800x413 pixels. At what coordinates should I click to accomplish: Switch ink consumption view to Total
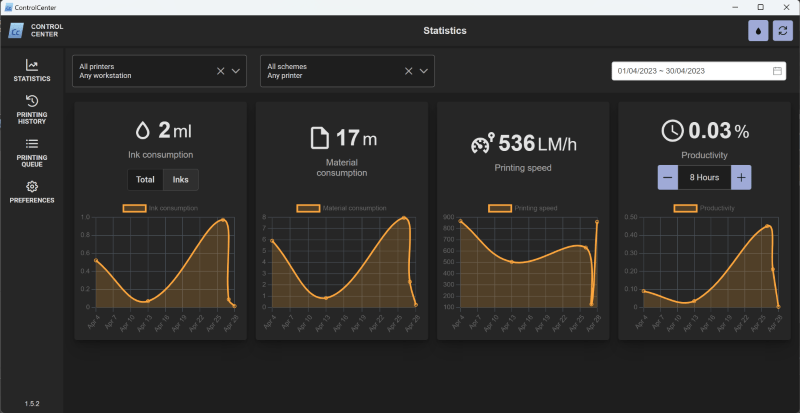coord(145,179)
